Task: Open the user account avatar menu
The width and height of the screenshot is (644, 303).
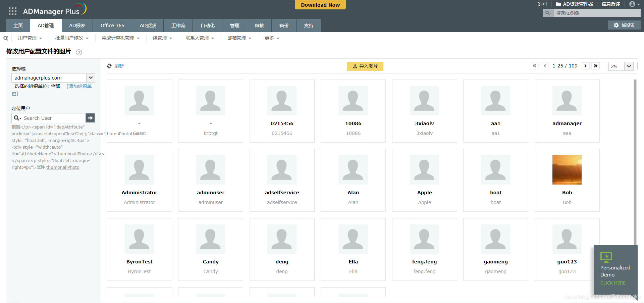Action: 634,4
